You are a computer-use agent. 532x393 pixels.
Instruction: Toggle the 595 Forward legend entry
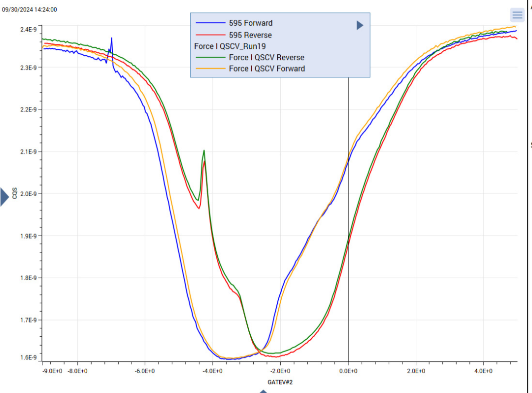coord(250,23)
